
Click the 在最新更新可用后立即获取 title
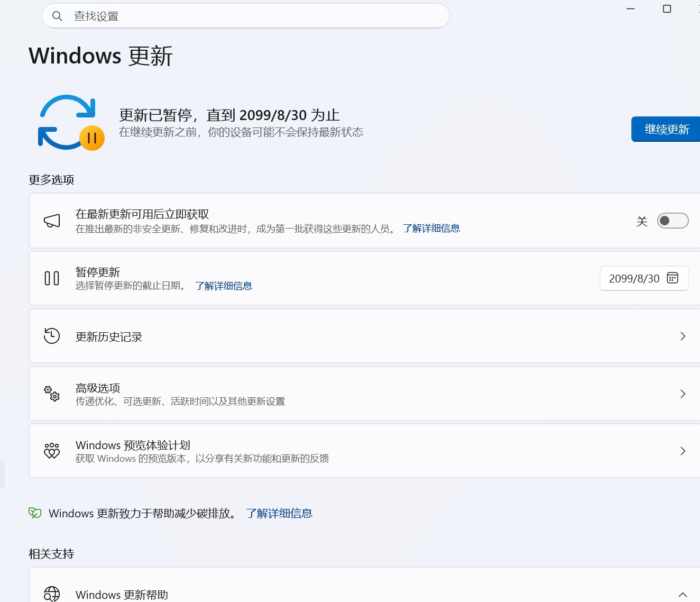[x=142, y=214]
